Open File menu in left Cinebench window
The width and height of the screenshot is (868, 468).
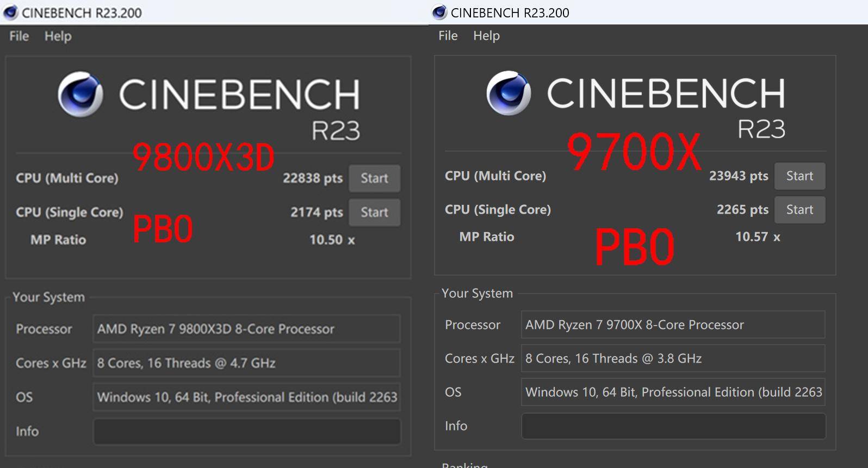tap(19, 36)
